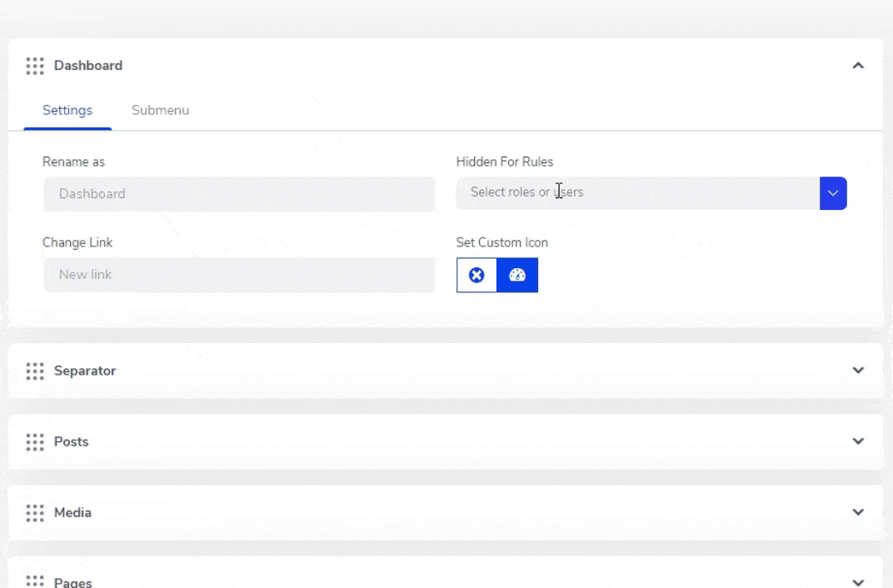Image resolution: width=893 pixels, height=588 pixels.
Task: Click the Dashboard panel title
Action: (x=88, y=66)
